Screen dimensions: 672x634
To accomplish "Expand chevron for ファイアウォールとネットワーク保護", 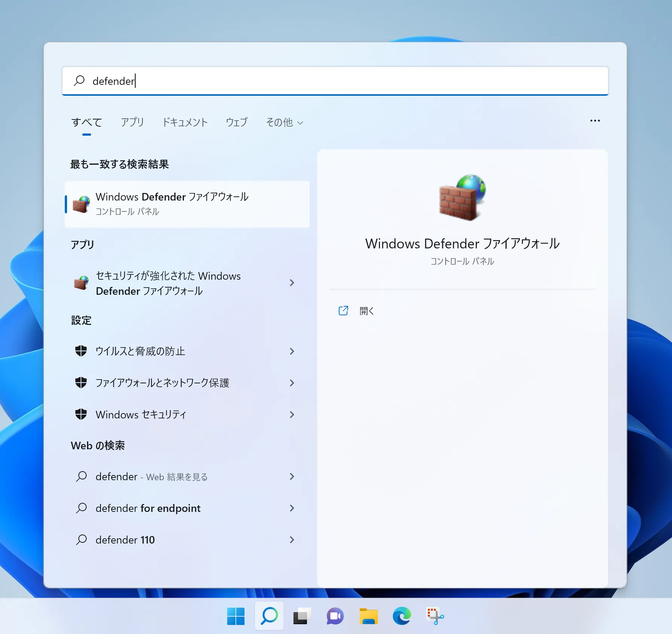I will click(x=292, y=383).
